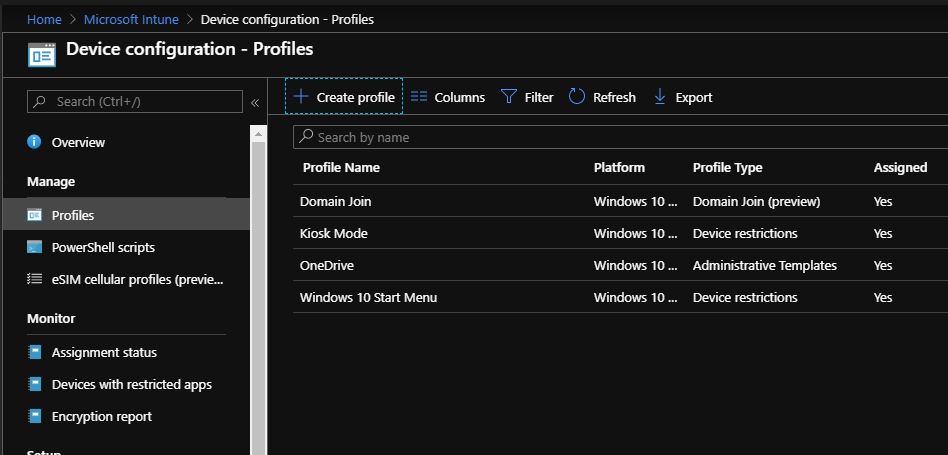
Task: Click Assigned Yes for Windows 10 Start Menu
Action: pyautogui.click(x=883, y=297)
